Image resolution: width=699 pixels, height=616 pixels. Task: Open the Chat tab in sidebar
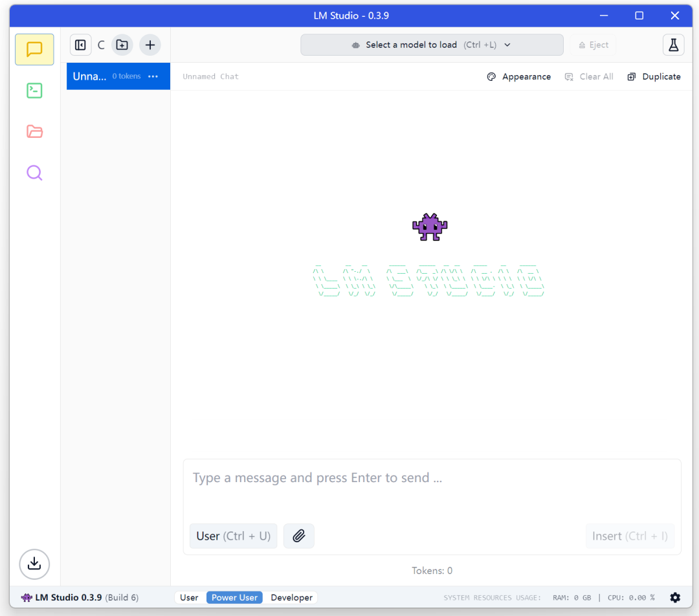[34, 49]
